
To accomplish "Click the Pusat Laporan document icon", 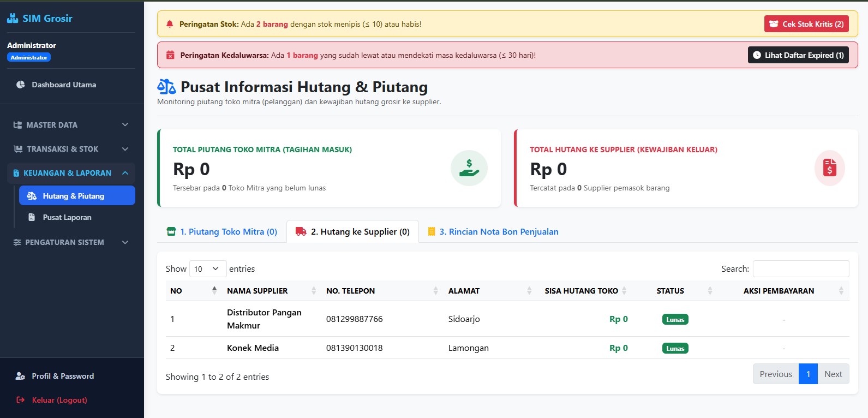I will (32, 217).
